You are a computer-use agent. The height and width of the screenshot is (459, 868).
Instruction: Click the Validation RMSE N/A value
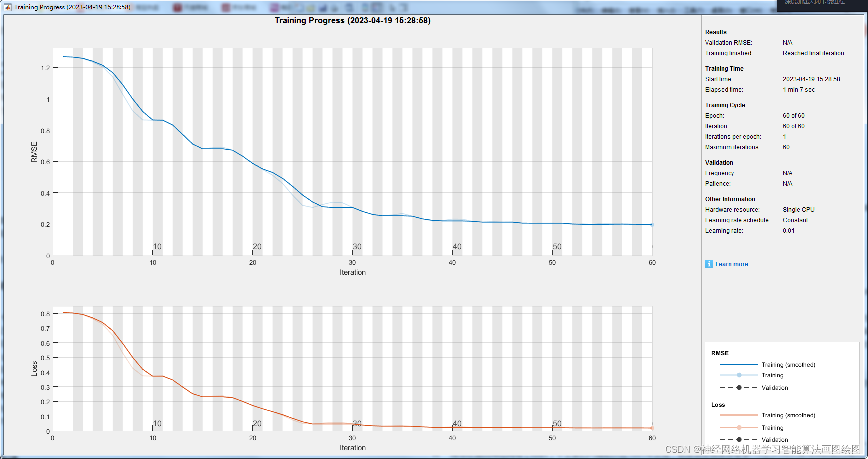click(787, 43)
